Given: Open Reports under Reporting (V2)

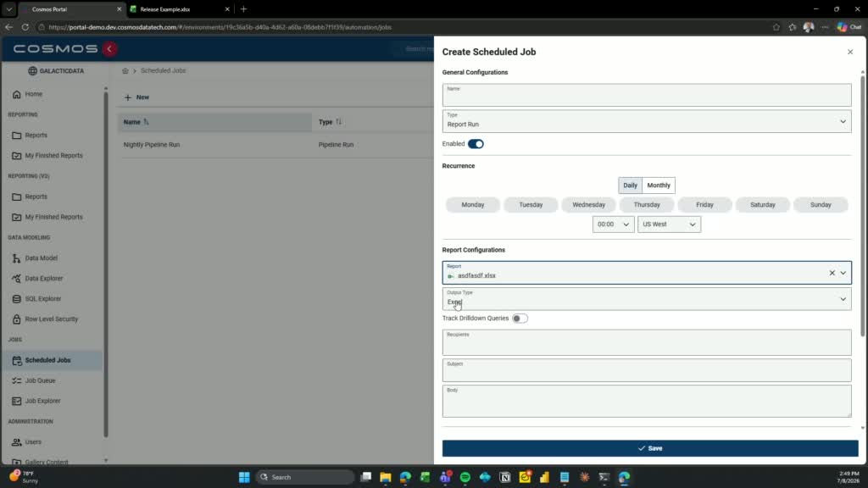Looking at the screenshot, I should 36,197.
